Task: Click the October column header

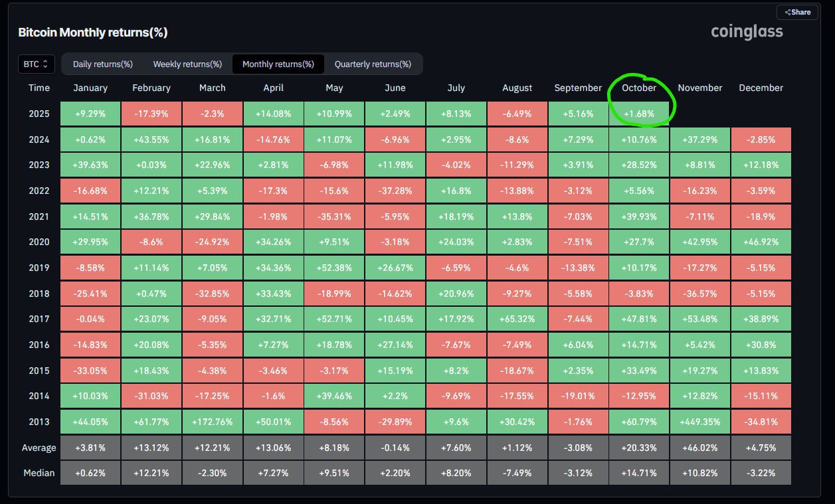Action: [x=639, y=87]
